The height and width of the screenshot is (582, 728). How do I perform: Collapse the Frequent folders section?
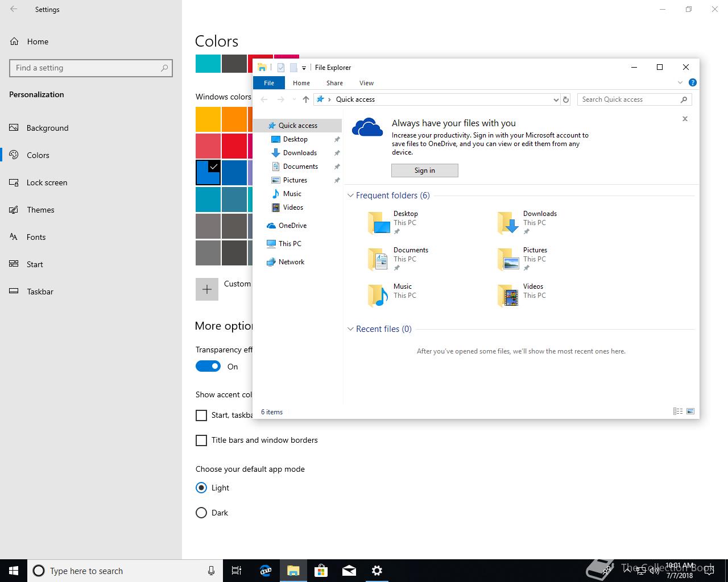350,196
